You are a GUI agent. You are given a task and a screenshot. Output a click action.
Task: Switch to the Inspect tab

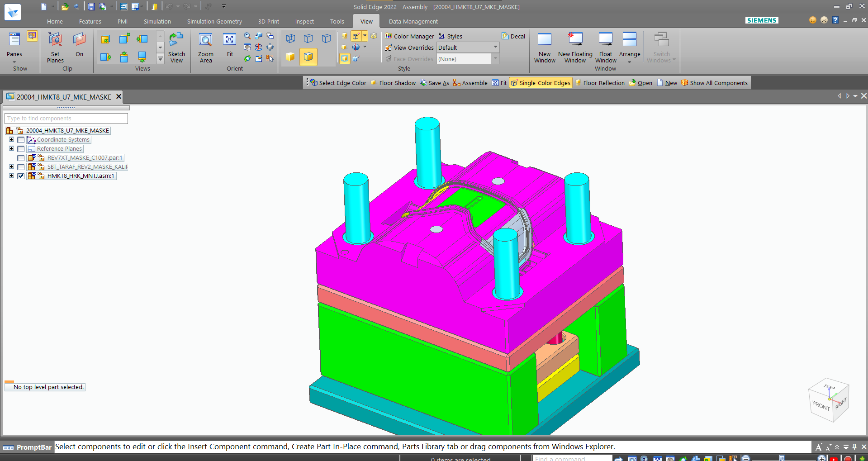pos(304,21)
